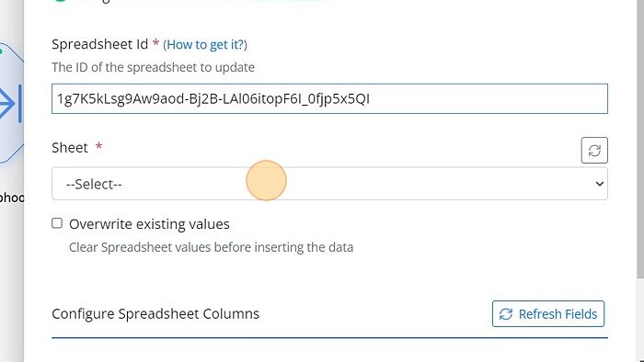Click the 'Spreadsheet Id' field label

(x=99, y=44)
